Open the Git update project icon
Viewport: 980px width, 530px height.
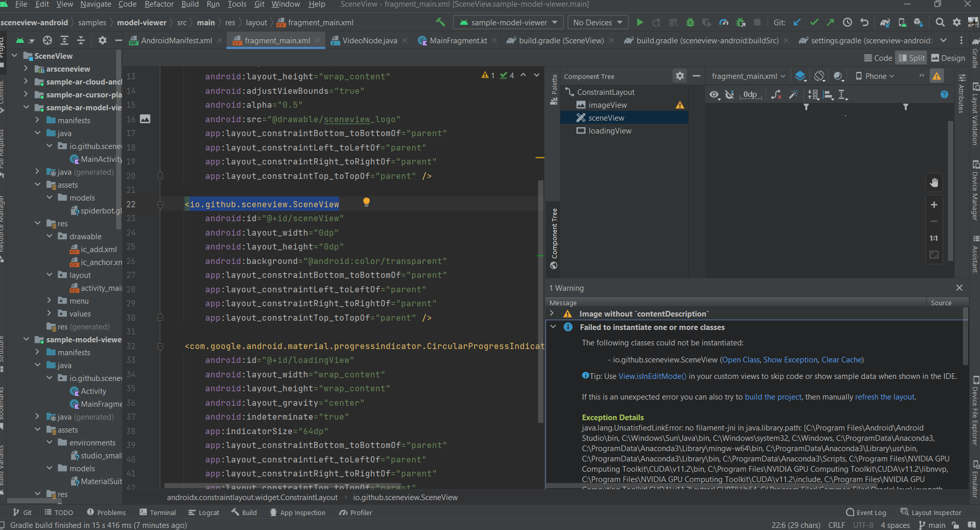click(x=797, y=22)
